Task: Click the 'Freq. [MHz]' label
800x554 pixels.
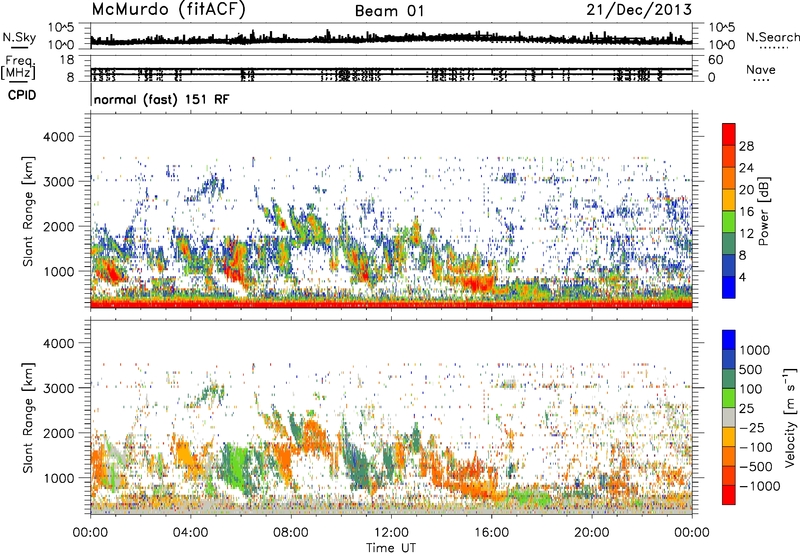Action: tap(19, 67)
